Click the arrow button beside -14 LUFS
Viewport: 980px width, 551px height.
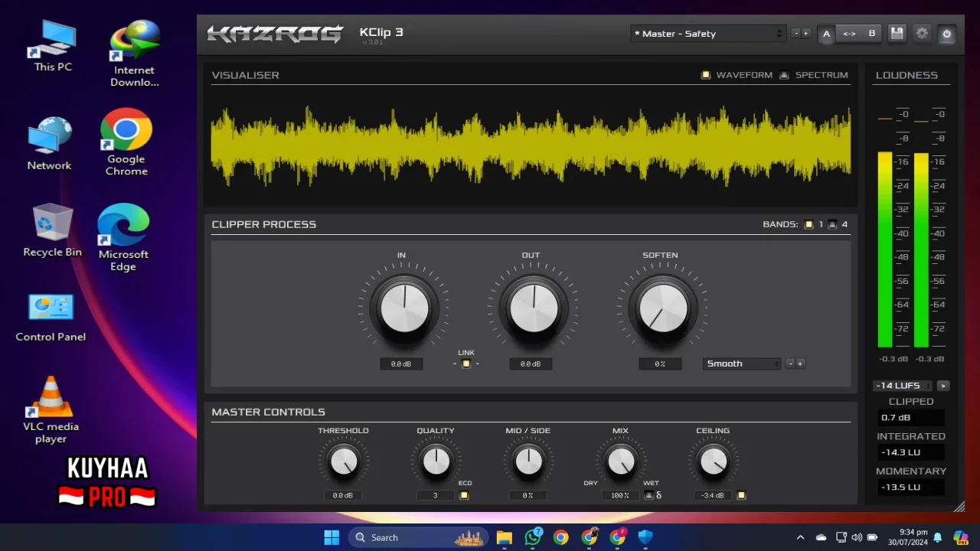tap(943, 386)
